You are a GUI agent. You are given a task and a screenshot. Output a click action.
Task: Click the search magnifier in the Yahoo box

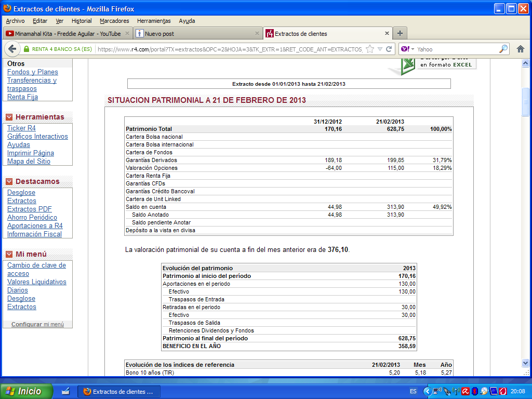(503, 49)
